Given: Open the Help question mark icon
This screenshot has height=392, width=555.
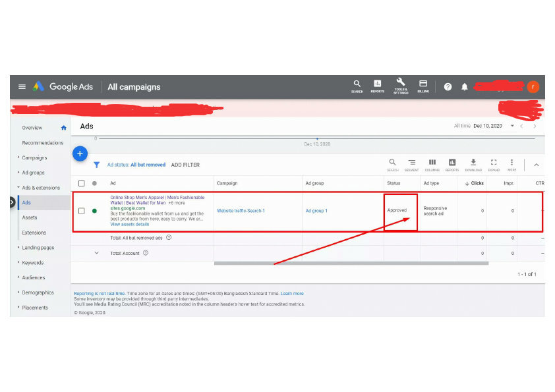Looking at the screenshot, I should [x=448, y=87].
